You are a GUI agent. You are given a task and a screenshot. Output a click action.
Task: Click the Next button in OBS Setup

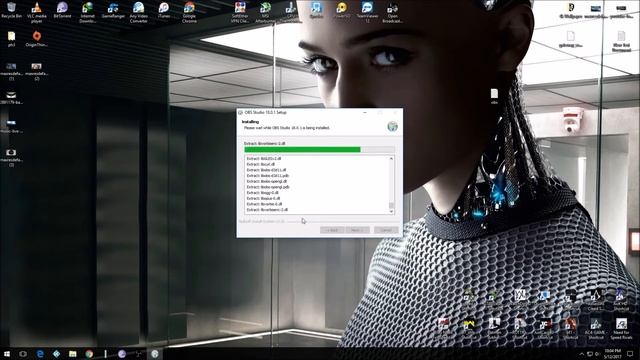357,230
